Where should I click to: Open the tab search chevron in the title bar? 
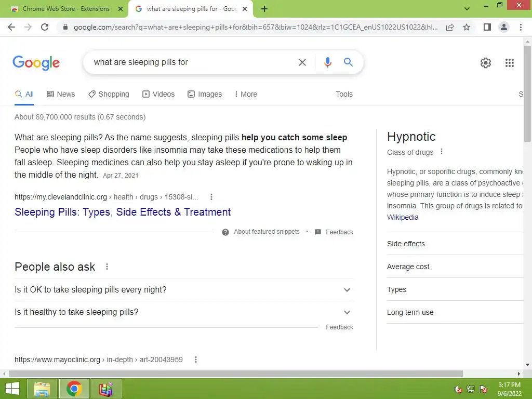(467, 9)
